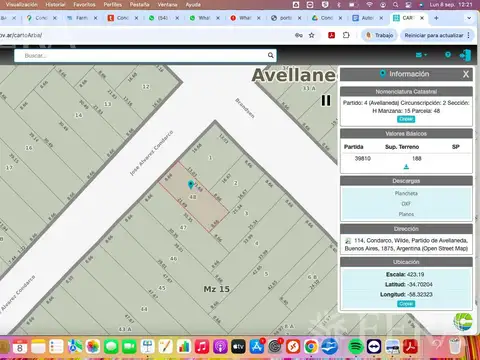Open the Favoritos menu
Image resolution: width=480 pixels, height=360 pixels.
(x=84, y=5)
